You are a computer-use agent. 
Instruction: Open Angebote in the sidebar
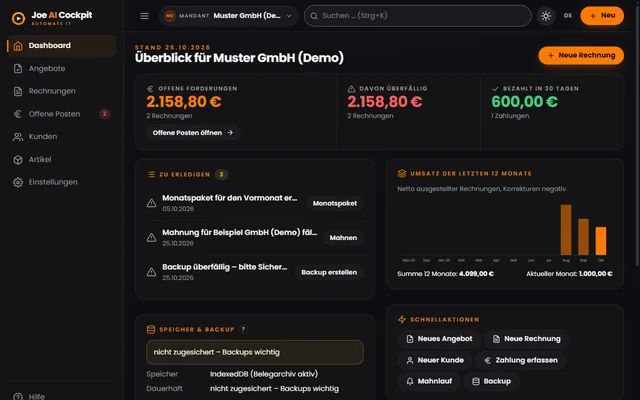coord(61,69)
